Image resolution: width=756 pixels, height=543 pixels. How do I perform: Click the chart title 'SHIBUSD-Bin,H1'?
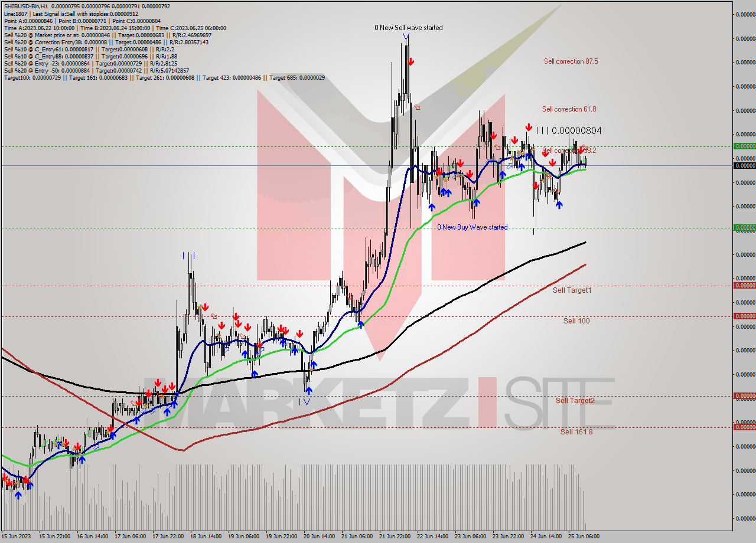click(25, 6)
